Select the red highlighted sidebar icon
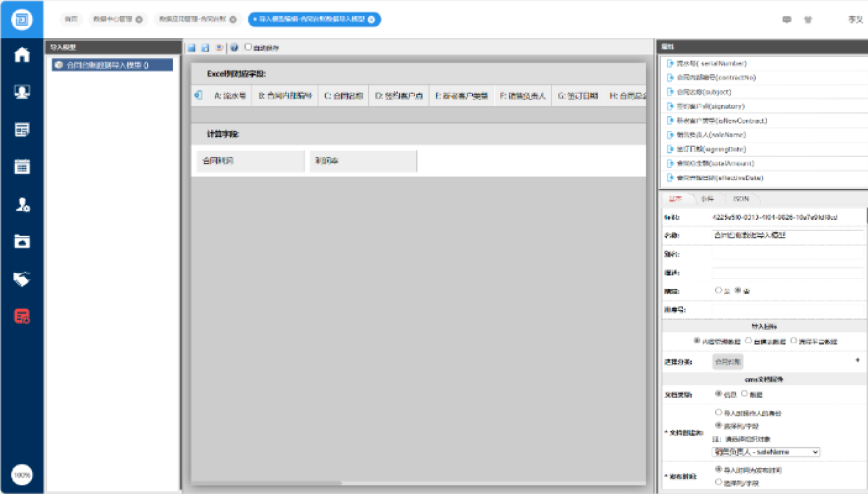The width and height of the screenshot is (868, 494). click(x=22, y=316)
